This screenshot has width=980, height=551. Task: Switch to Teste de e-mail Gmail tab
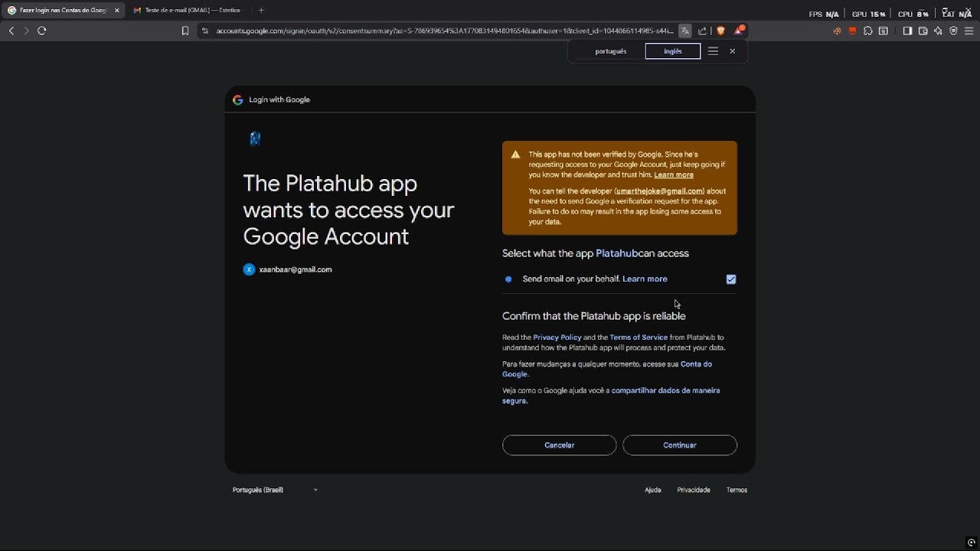pos(188,10)
